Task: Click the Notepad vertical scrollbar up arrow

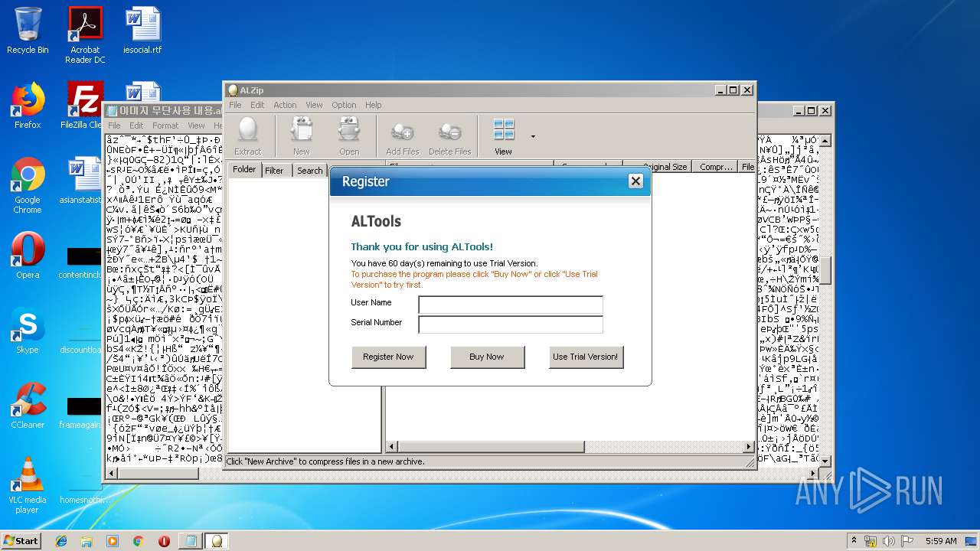Action: pos(825,141)
